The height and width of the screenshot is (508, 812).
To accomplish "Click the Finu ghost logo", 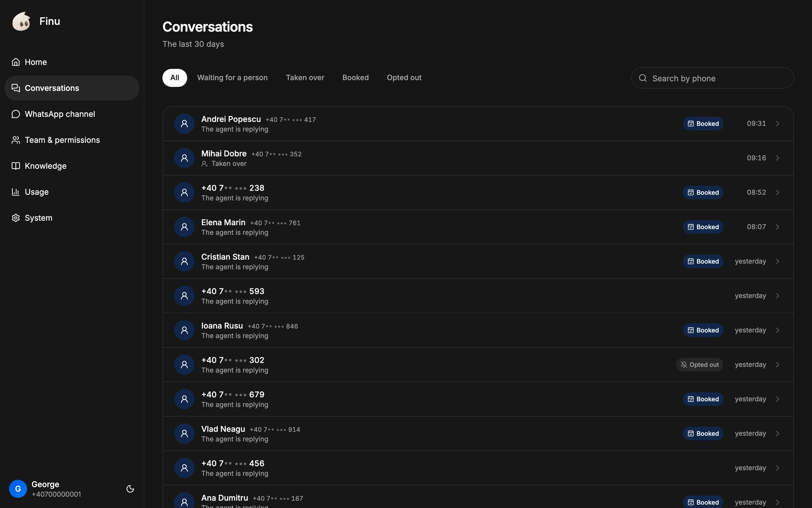I will pos(21,21).
